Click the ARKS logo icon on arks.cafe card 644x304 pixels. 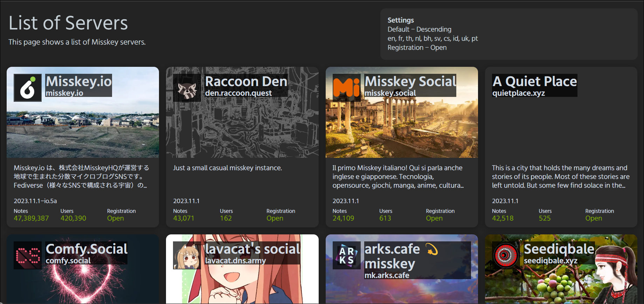pyautogui.click(x=347, y=255)
